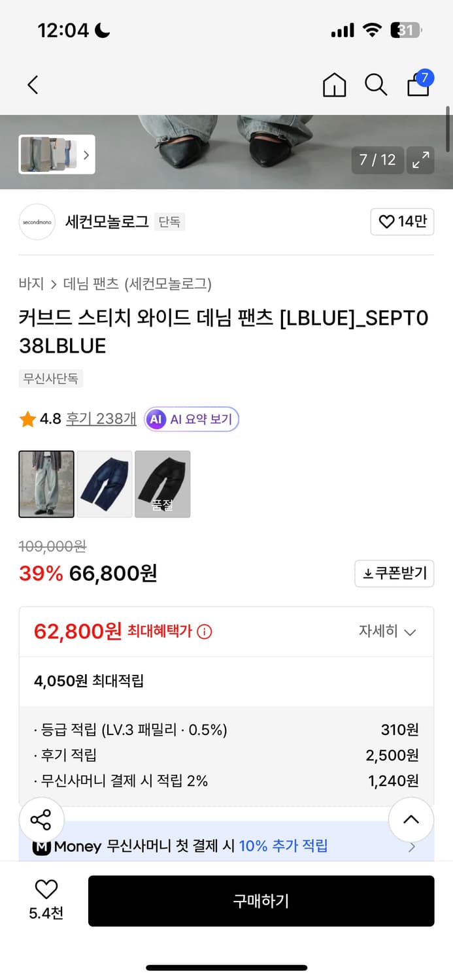Toggle the brand heart showing 14만 likes

(402, 221)
